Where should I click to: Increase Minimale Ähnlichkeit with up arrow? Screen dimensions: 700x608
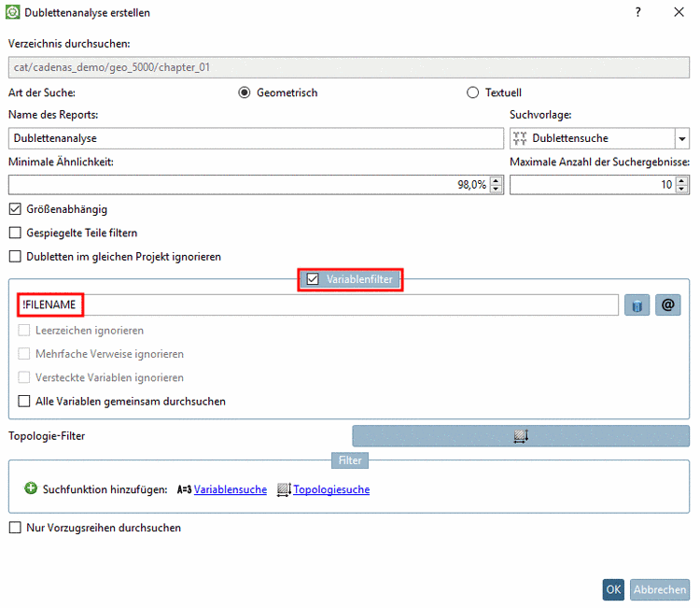click(496, 180)
